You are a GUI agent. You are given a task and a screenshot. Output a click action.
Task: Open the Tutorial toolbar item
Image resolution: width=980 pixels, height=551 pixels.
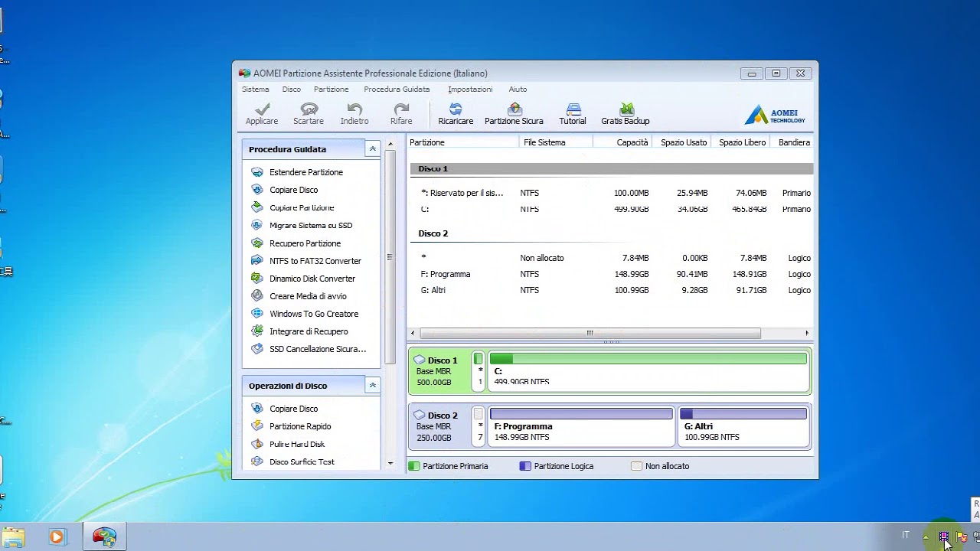[573, 114]
